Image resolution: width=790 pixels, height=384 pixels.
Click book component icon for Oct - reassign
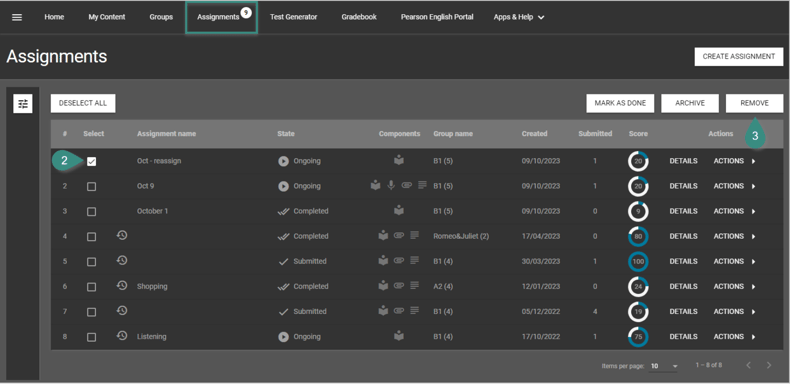tap(399, 160)
